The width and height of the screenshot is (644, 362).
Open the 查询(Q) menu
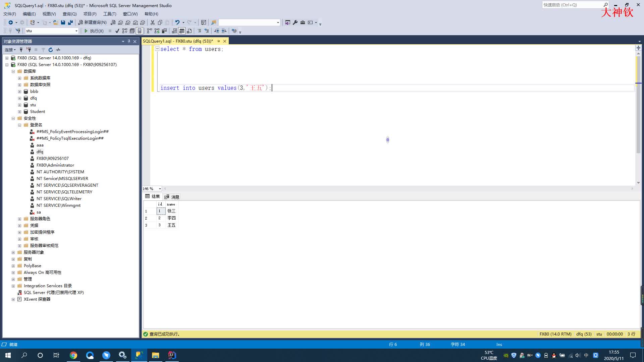[x=69, y=14]
